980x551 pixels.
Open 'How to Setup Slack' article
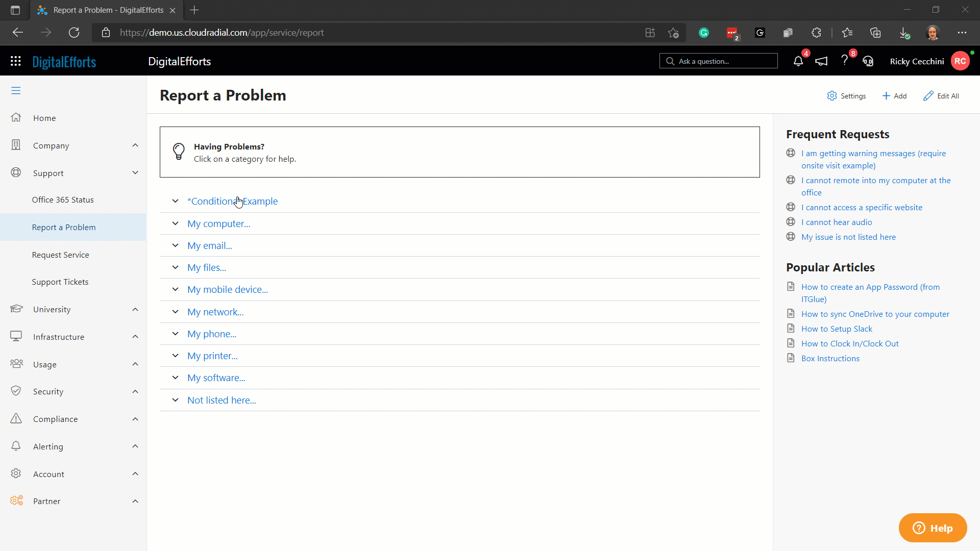[x=837, y=329]
